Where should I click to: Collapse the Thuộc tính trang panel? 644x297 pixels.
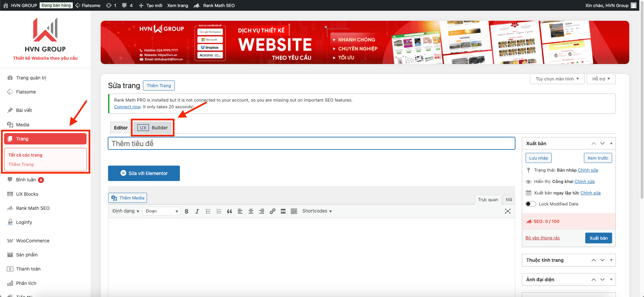[611, 260]
